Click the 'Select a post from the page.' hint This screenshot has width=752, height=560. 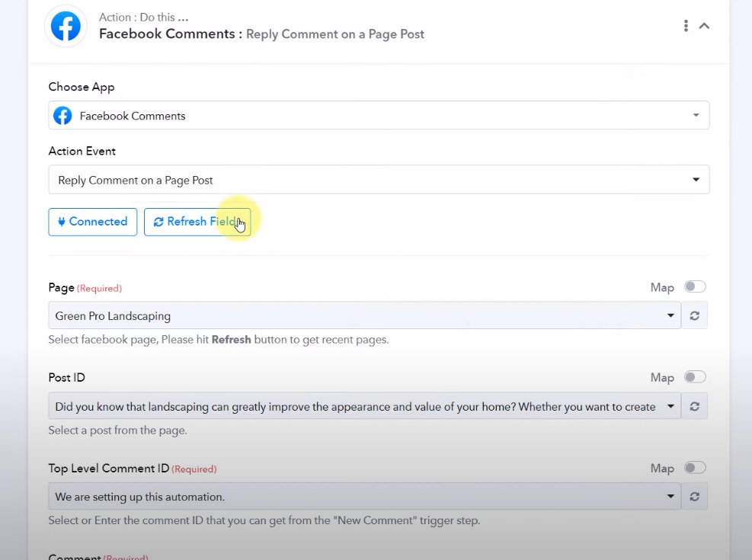[x=117, y=430]
